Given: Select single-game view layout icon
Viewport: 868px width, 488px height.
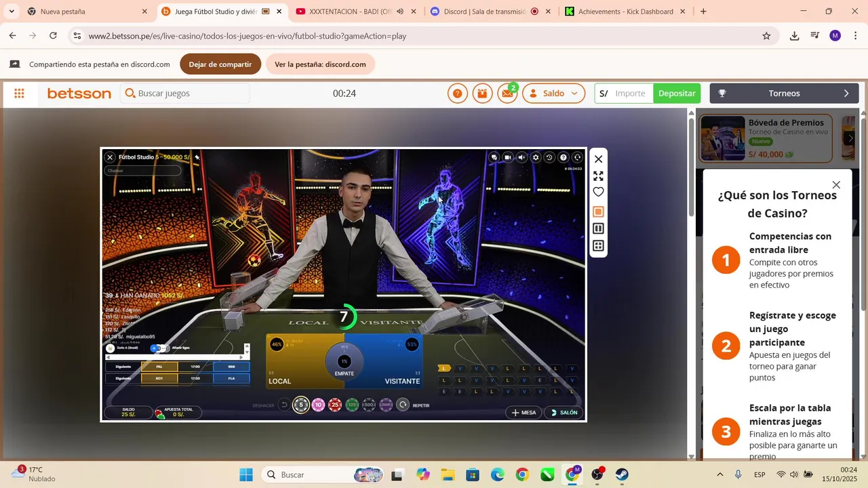Looking at the screenshot, I should point(598,211).
